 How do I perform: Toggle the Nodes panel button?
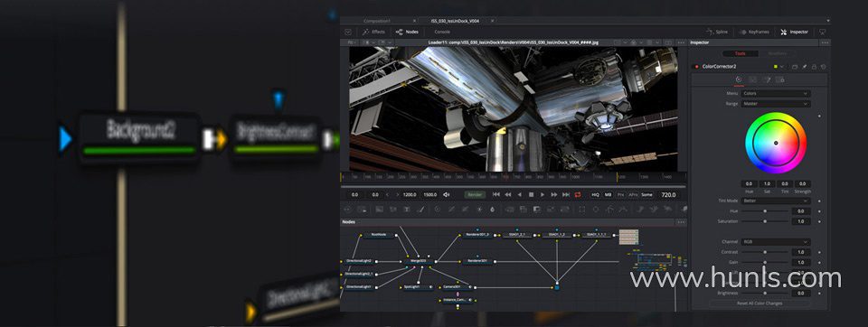click(x=407, y=33)
